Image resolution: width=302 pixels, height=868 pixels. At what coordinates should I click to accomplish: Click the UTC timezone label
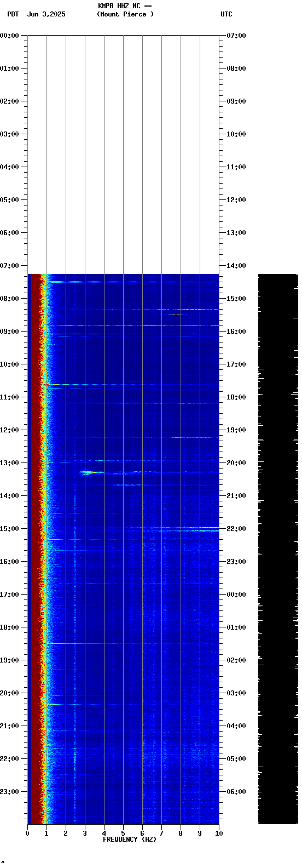pyautogui.click(x=226, y=14)
